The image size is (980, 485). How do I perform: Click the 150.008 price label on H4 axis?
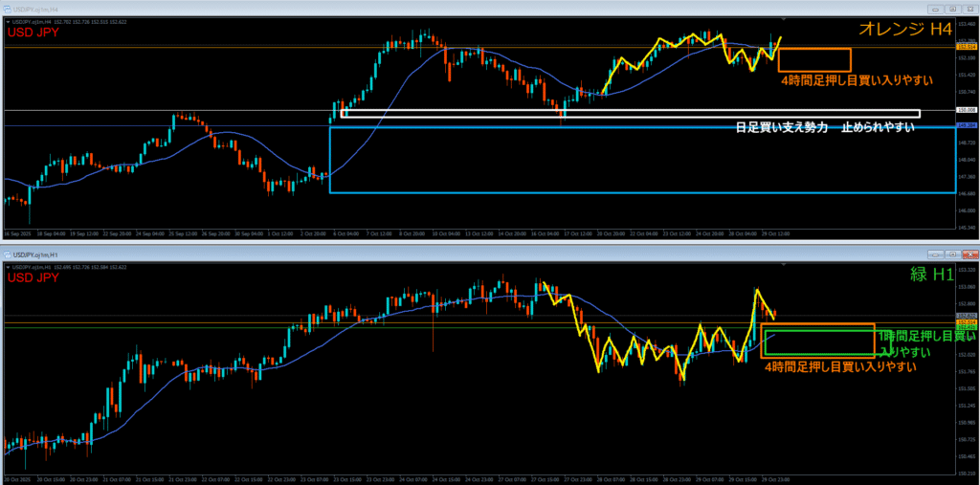tap(966, 110)
